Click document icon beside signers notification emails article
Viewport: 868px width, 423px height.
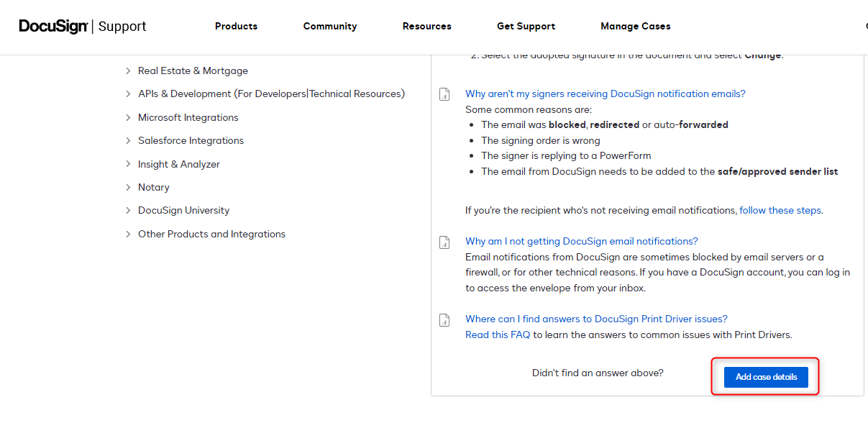(x=444, y=94)
